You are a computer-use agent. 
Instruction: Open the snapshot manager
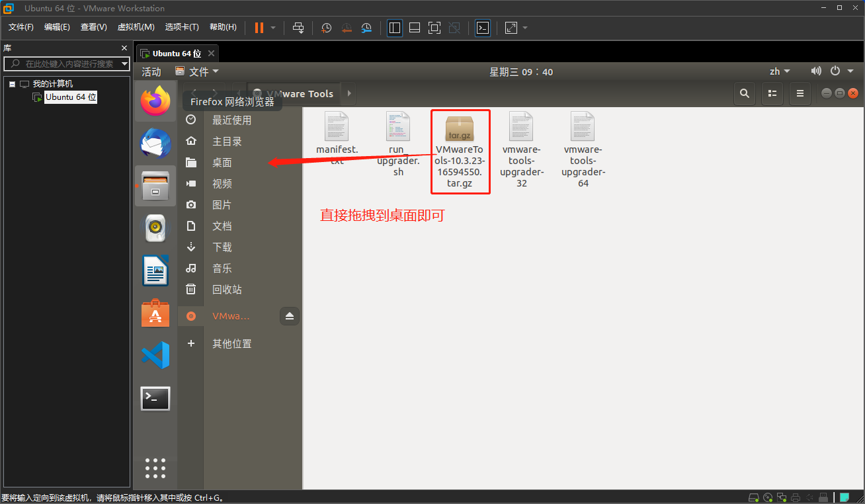click(366, 28)
